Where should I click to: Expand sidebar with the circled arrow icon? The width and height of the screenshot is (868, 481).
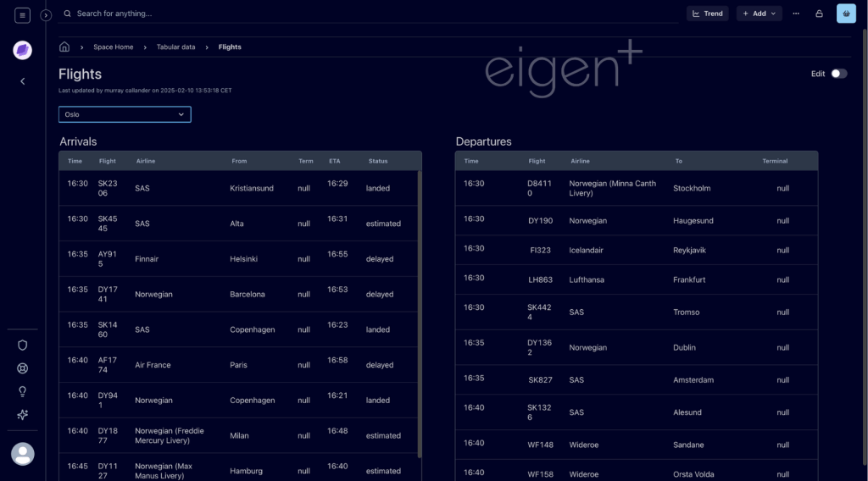(46, 15)
